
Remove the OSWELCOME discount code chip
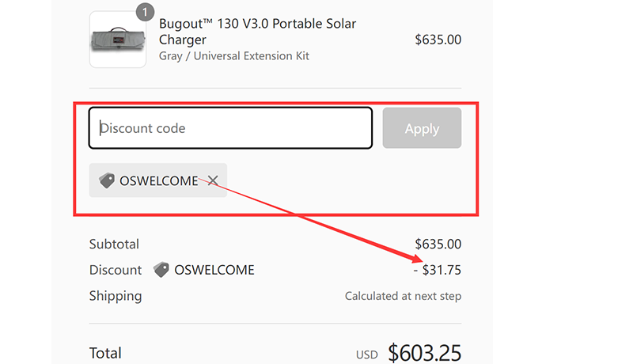tap(213, 181)
